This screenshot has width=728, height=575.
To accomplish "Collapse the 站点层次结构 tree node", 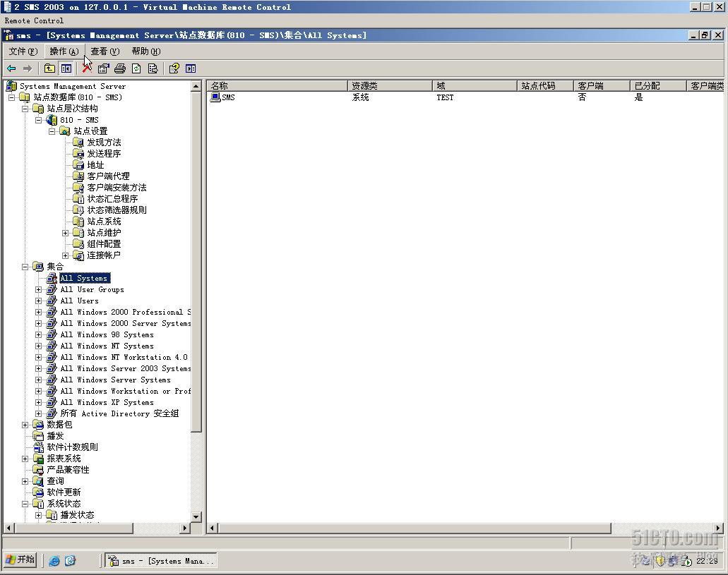I will coord(25,109).
